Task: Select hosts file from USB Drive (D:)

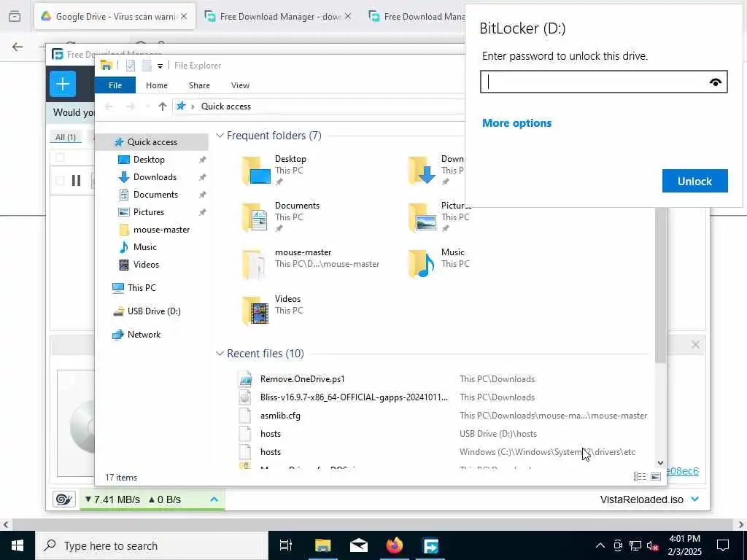Action: coord(271,434)
